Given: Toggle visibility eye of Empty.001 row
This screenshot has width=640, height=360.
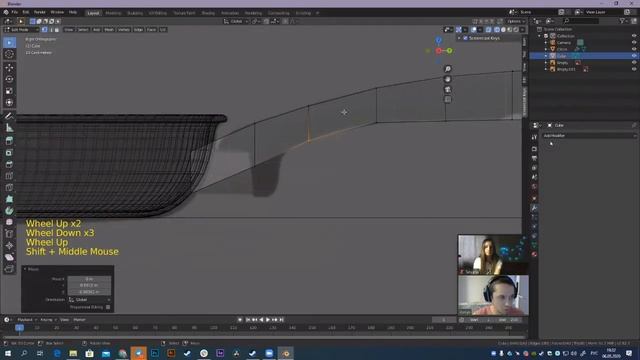Looking at the screenshot, I should pyautogui.click(x=634, y=69).
